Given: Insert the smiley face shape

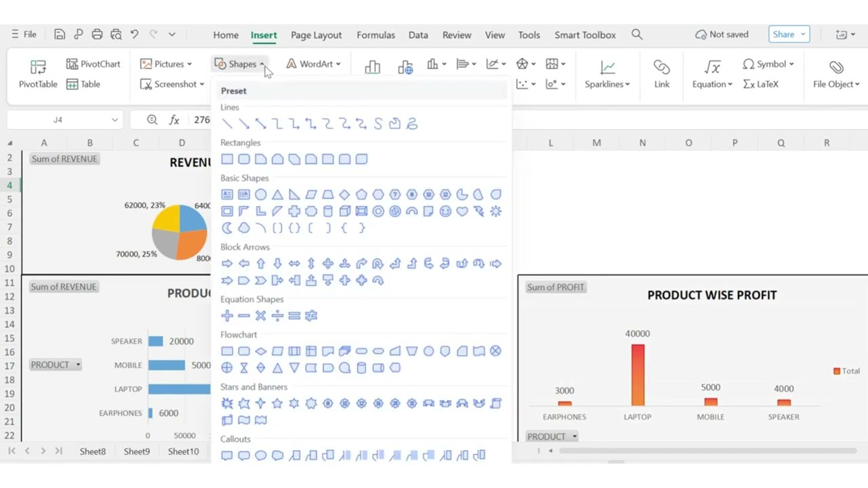Looking at the screenshot, I should point(446,211).
